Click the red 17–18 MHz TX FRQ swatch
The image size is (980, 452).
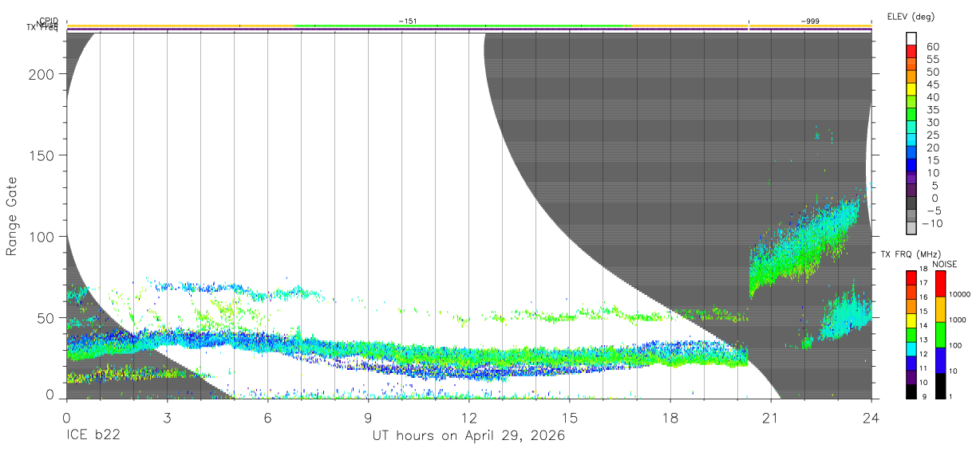911,277
